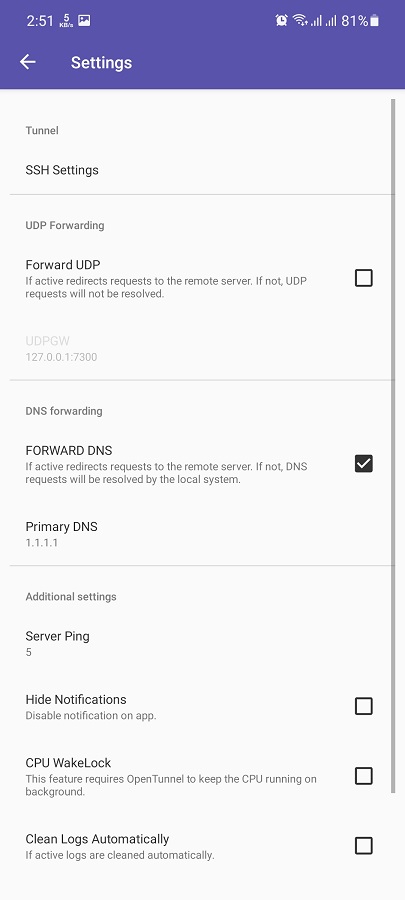This screenshot has height=900, width=405.
Task: Tap the Wi-Fi signal icon
Action: tap(299, 21)
